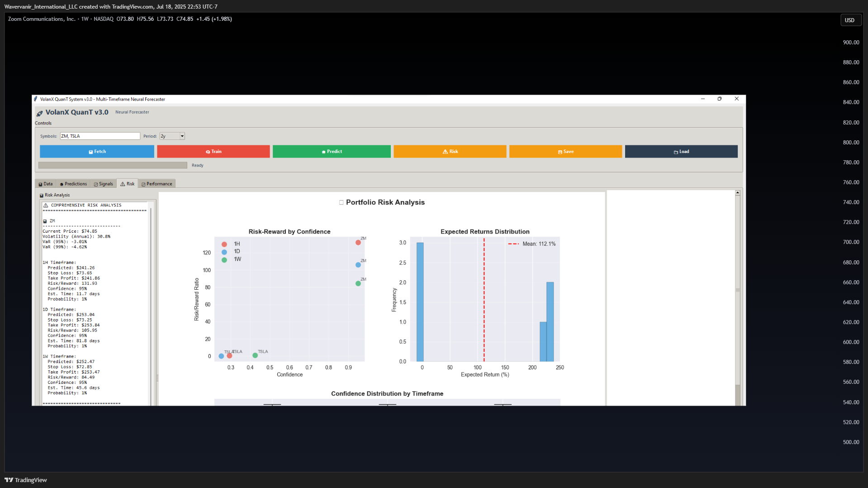Click 'Risk/Reward: 105.95' line
The width and height of the screenshot is (868, 488).
tap(72, 330)
